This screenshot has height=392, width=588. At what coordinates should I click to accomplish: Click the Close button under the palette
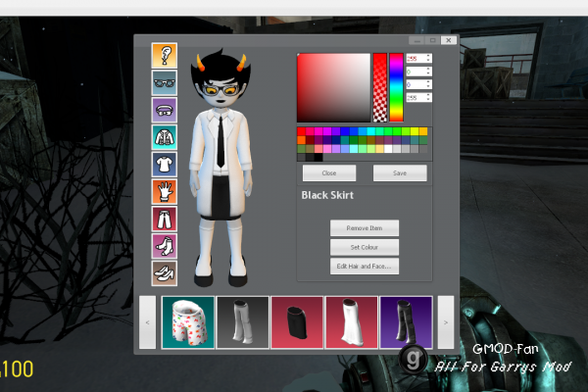(x=329, y=172)
